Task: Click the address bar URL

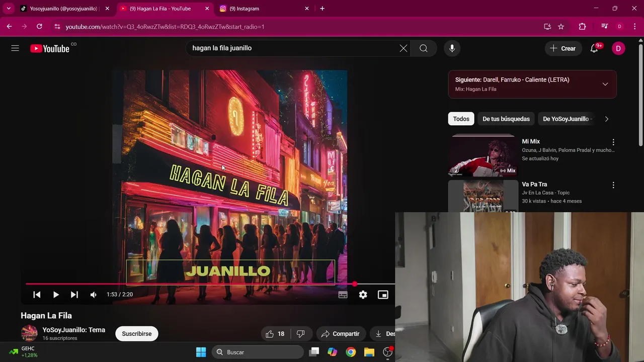Action: pyautogui.click(x=165, y=27)
